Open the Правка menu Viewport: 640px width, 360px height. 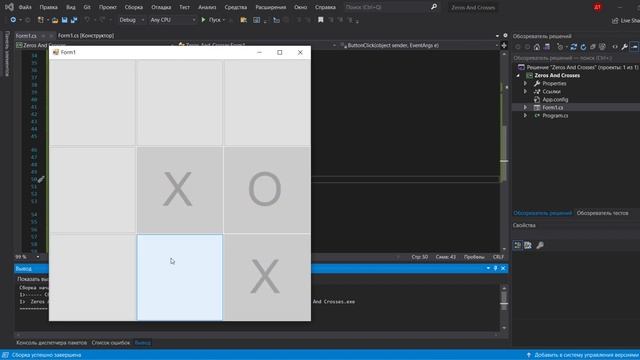[x=49, y=7]
